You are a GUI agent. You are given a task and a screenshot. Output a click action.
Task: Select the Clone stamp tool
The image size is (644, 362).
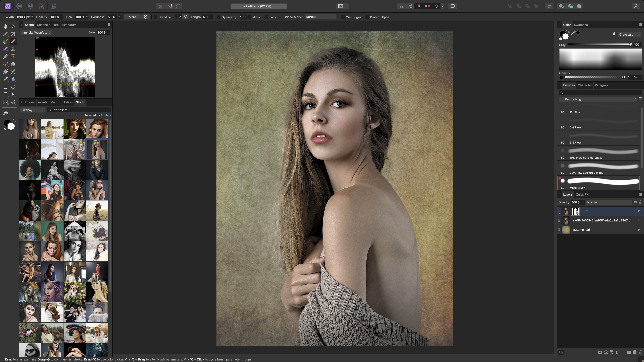[x=13, y=49]
